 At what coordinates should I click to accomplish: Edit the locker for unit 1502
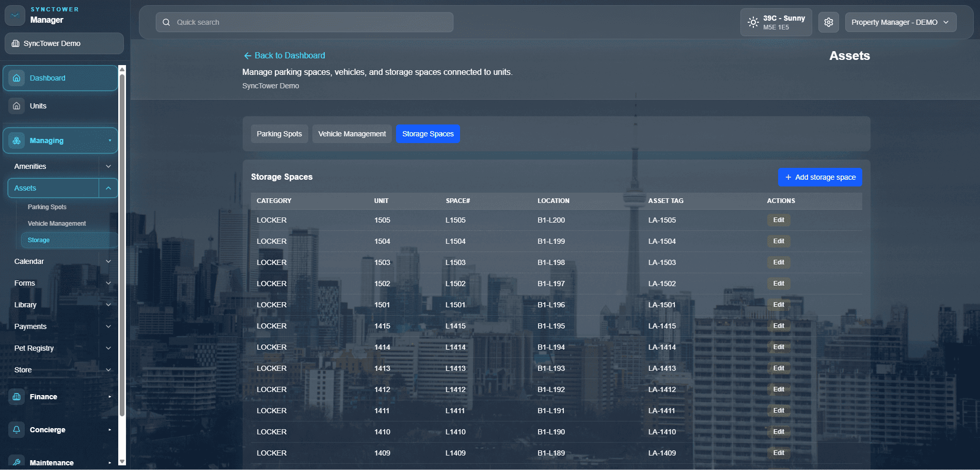[779, 284]
